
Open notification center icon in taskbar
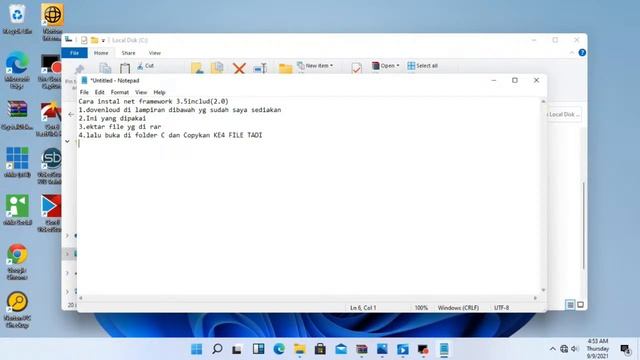[625, 349]
